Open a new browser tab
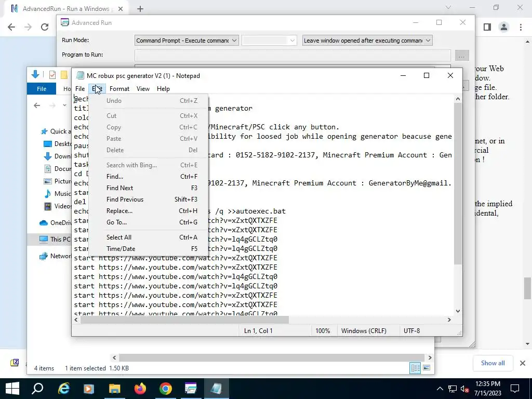Viewport: 532px width, 399px height. tap(140, 9)
